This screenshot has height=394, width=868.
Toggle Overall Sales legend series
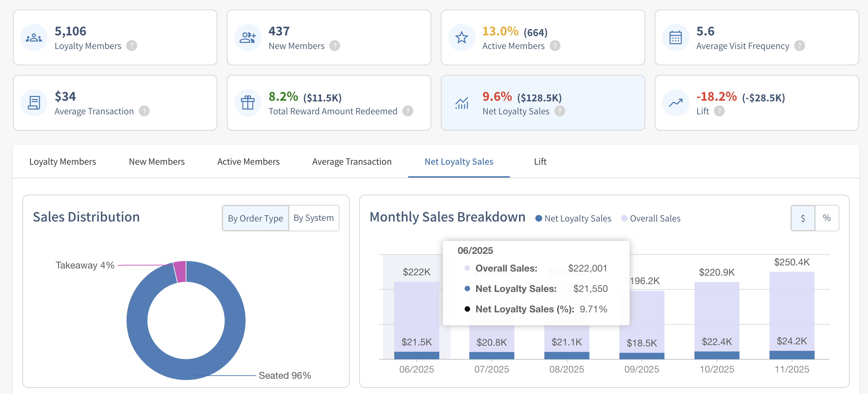(x=651, y=218)
